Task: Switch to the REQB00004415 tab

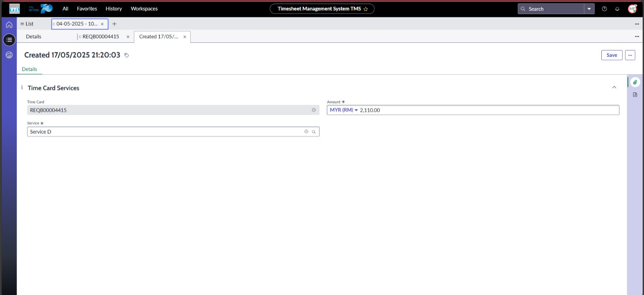Action: click(101, 37)
